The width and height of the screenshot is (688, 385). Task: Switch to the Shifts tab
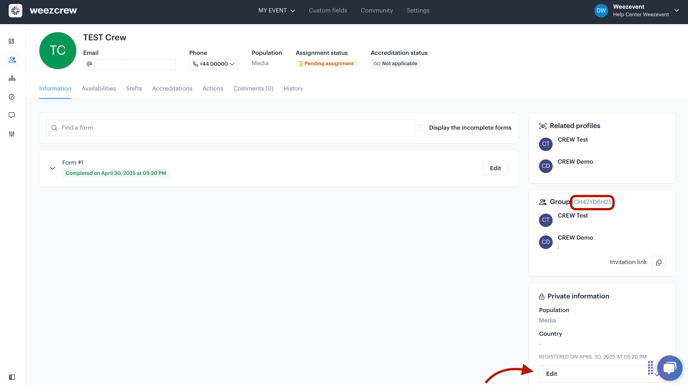(x=134, y=89)
